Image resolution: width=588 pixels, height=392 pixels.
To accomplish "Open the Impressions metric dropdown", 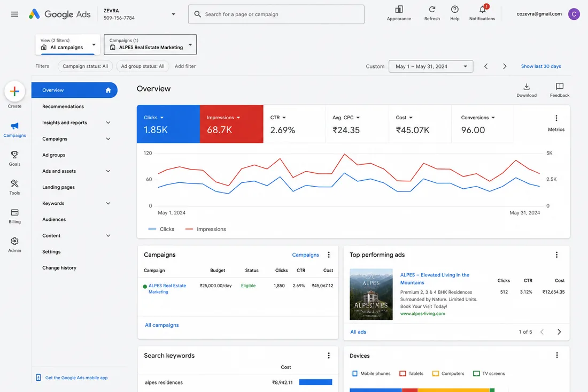I will coord(238,118).
